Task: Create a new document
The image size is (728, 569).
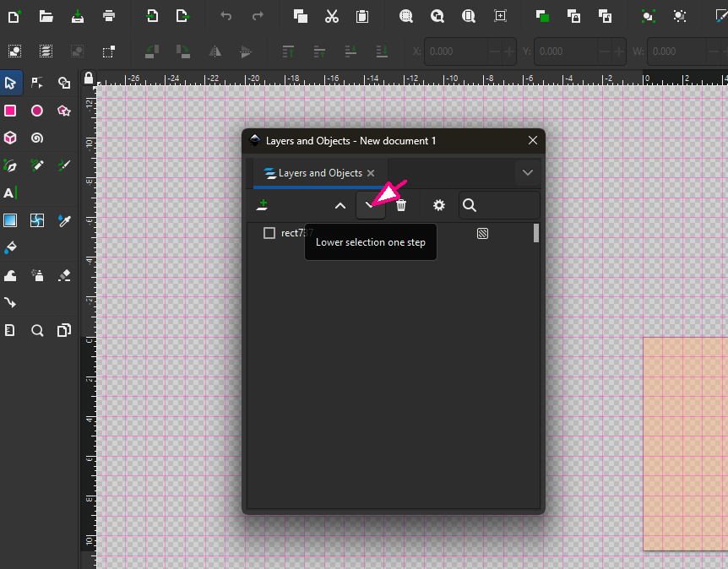Action: tap(14, 16)
